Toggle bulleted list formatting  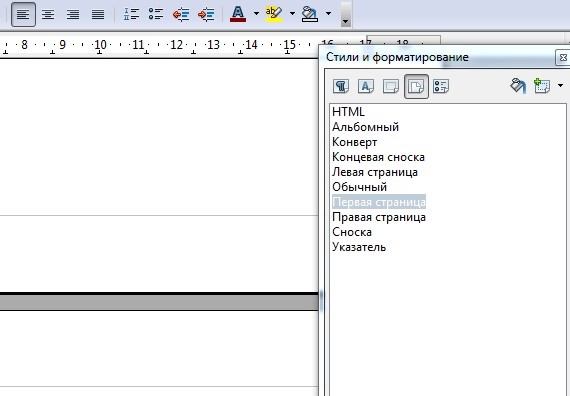coord(156,15)
